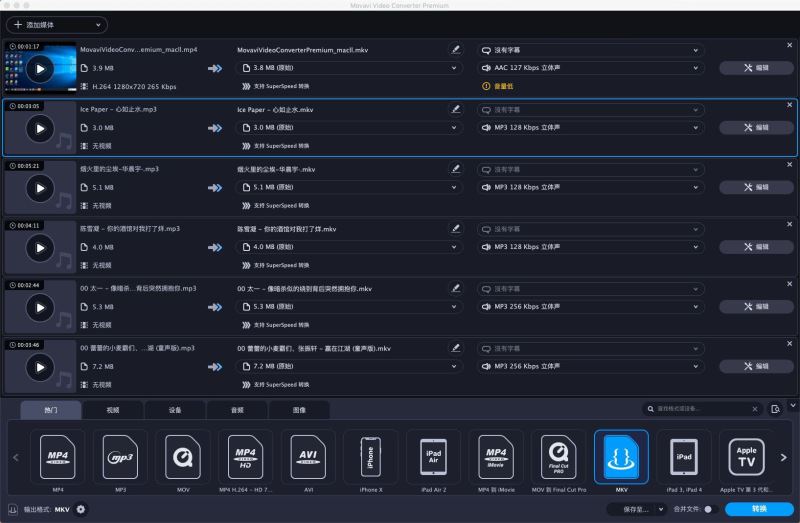Screen dimensions: 800x523
Task: Open output format settings gear icon
Action: click(81, 509)
